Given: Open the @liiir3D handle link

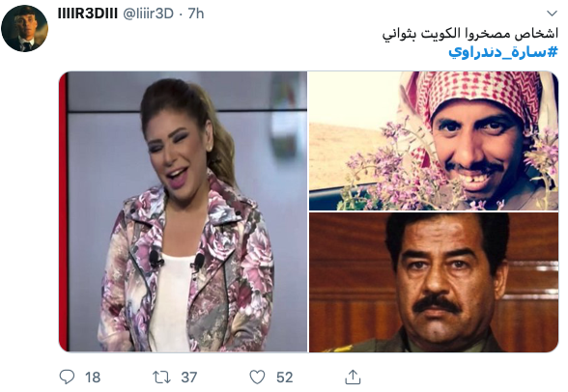Looking at the screenshot, I should coord(148,14).
